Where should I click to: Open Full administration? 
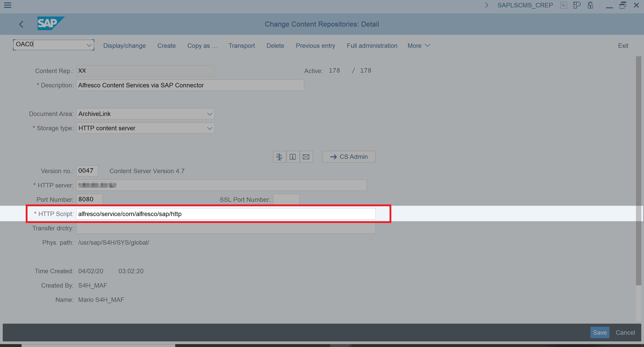pyautogui.click(x=372, y=45)
